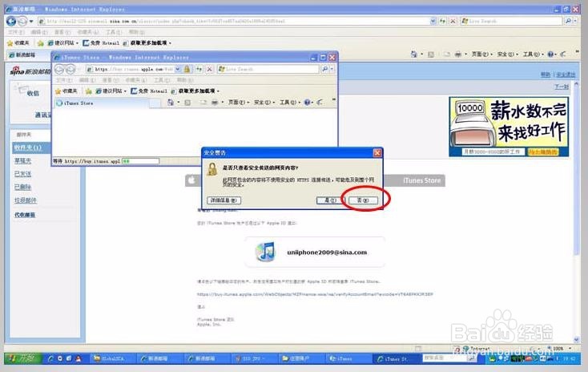Click the Home icon in the iTunes window's command bar
The height and width of the screenshot is (372, 588).
pyautogui.click(x=171, y=103)
